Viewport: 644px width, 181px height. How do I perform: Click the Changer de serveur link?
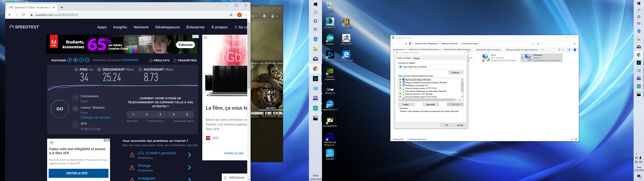pos(95,117)
